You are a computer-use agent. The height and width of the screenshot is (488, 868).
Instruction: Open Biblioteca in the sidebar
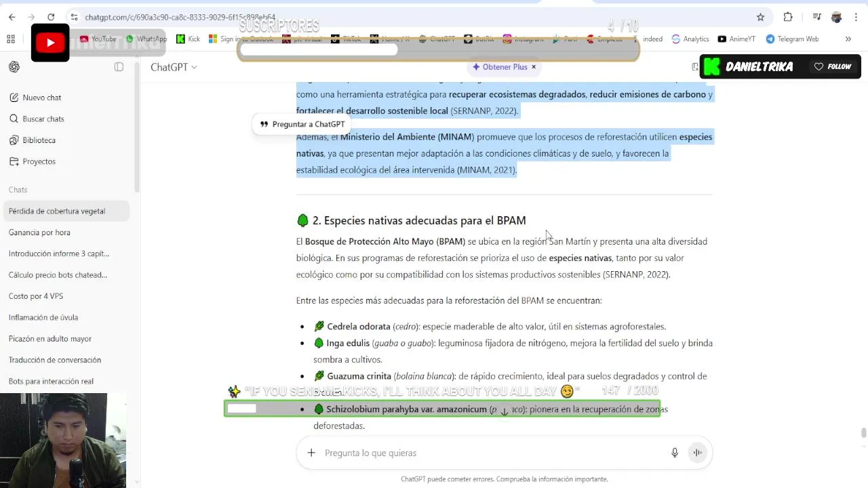[66, 140]
